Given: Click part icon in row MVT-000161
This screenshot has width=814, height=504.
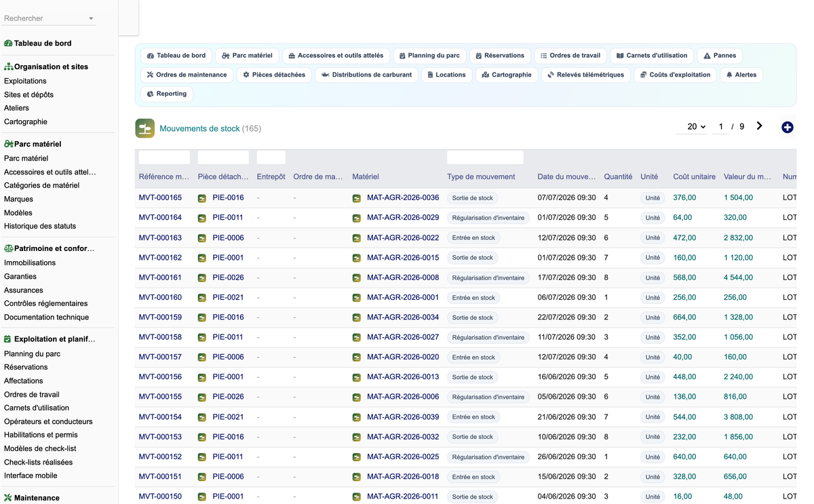Looking at the screenshot, I should point(202,277).
